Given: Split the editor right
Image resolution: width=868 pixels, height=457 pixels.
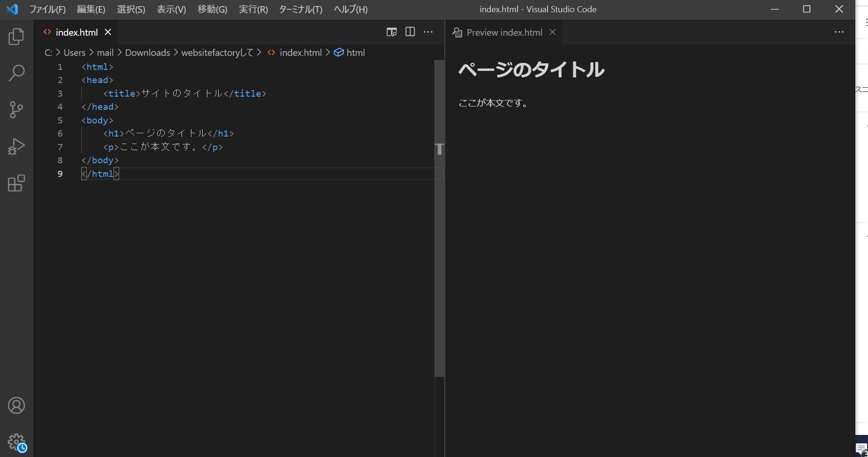Looking at the screenshot, I should tap(410, 31).
